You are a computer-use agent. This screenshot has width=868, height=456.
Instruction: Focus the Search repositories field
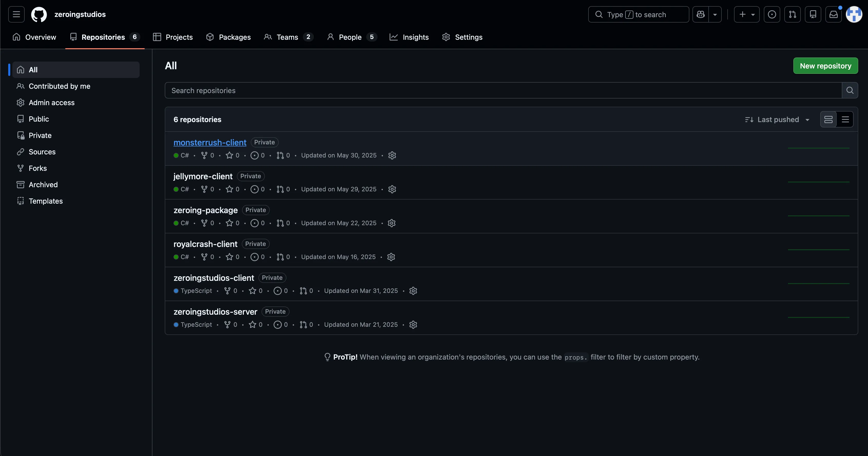tap(503, 90)
